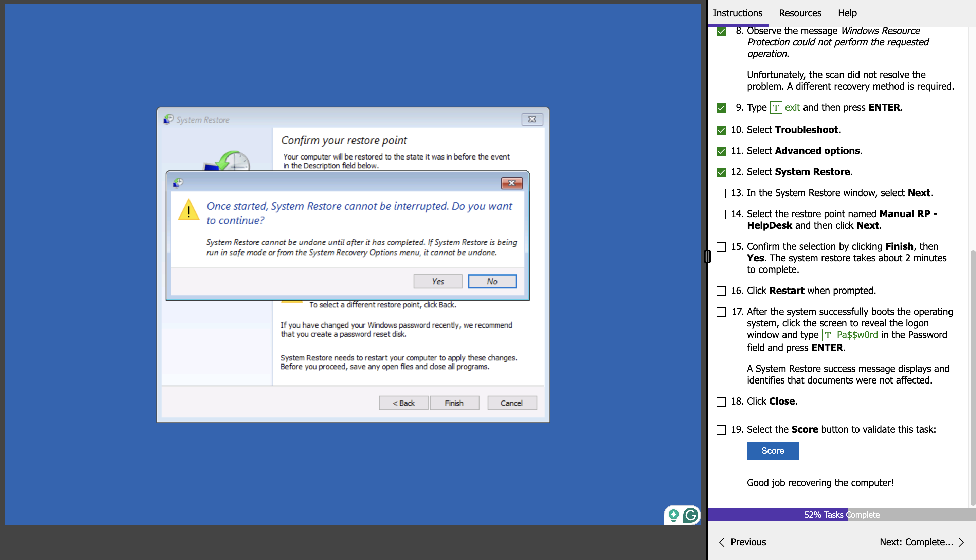Click the Grammarly G icon
Viewport: 976px width, 560px height.
(x=690, y=515)
